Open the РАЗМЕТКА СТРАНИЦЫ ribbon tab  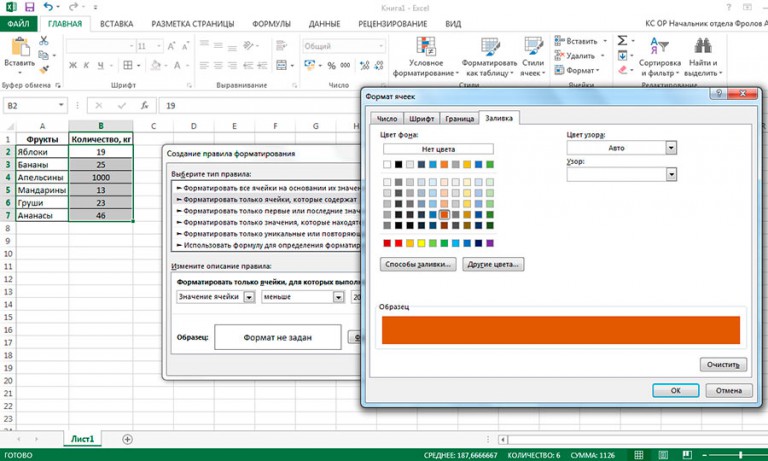pyautogui.click(x=192, y=24)
